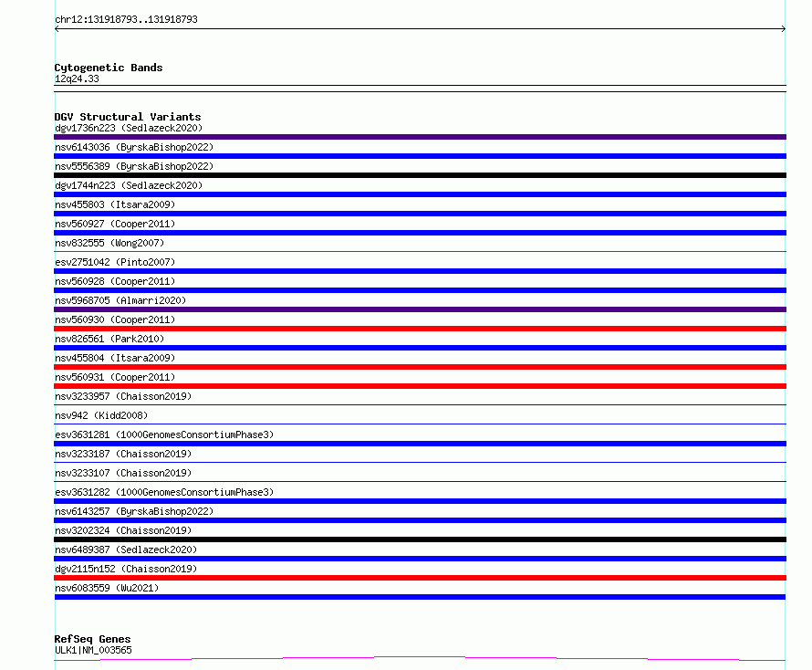Image resolution: width=812 pixels, height=670 pixels.
Task: Click the nsv6489387 (Sedlazeck2020) label
Action: 126,550
